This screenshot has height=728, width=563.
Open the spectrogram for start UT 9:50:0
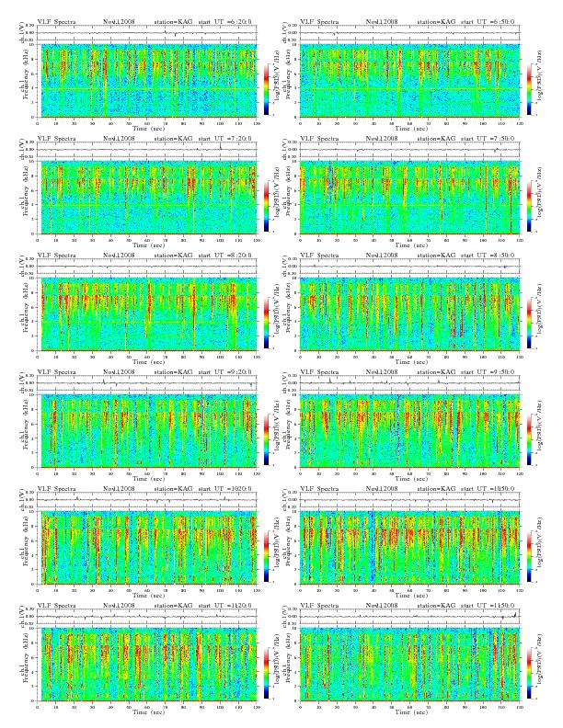pyautogui.click(x=409, y=431)
